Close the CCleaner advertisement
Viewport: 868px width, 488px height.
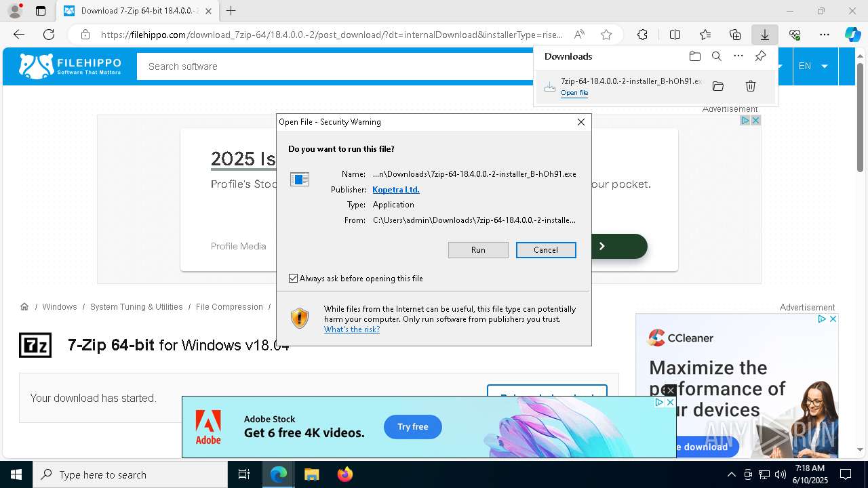tap(833, 319)
